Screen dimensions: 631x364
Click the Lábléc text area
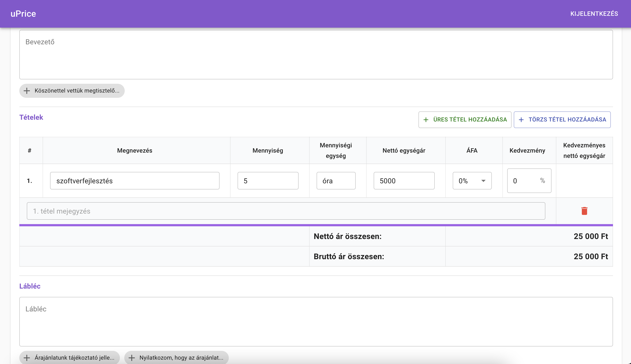316,321
